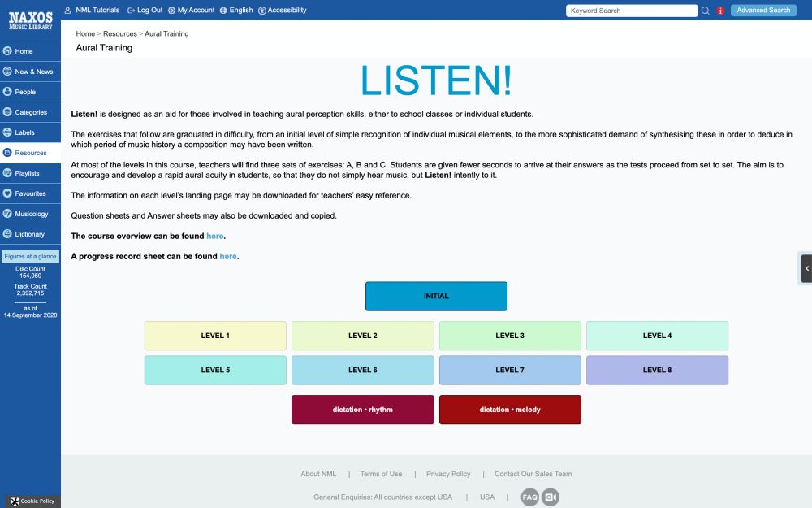
Task: Click the USA enquiries footer link
Action: point(487,497)
